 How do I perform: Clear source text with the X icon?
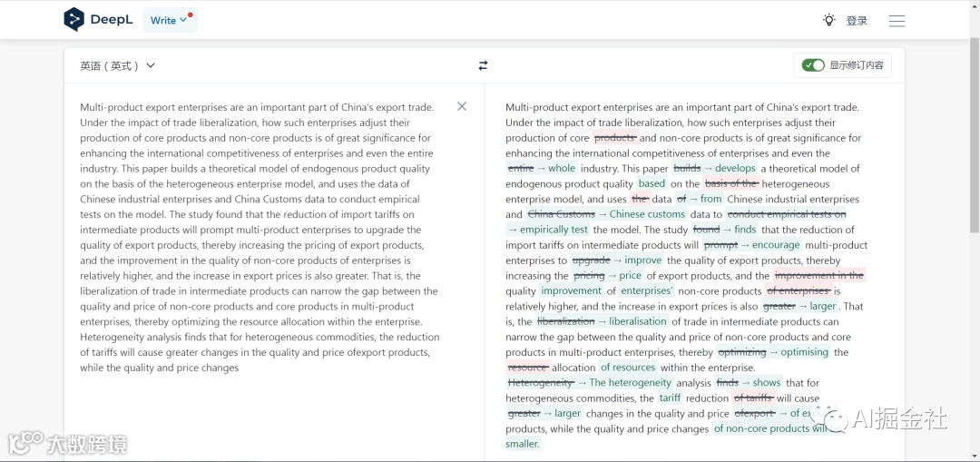[x=462, y=106]
